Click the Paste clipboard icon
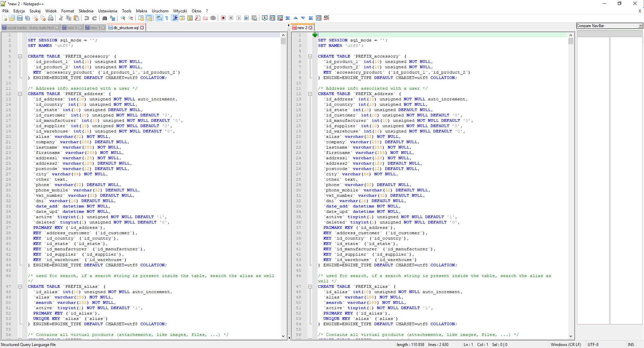Viewport: 644px width, 348px height. coord(76,18)
